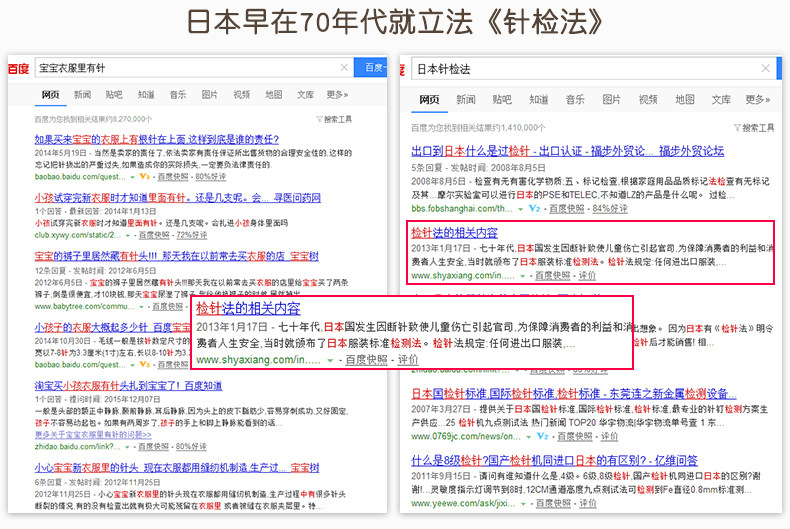Click 评价 under www.0769jc.com result

(609, 436)
